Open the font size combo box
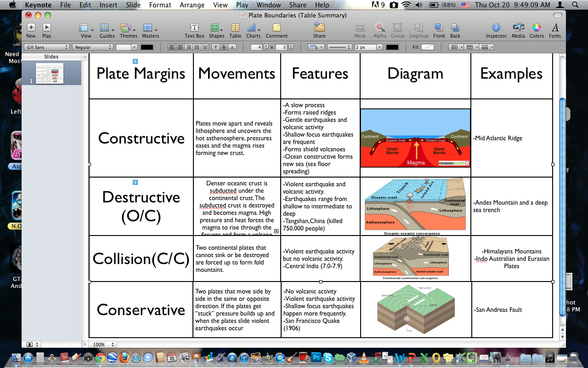Screen dimensions: 588x368 (126, 47)
